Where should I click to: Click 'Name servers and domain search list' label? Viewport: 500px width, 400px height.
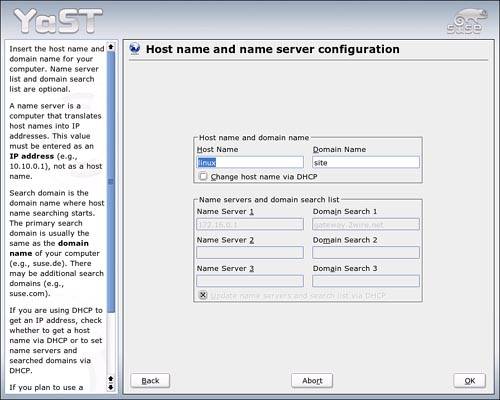pos(269,200)
